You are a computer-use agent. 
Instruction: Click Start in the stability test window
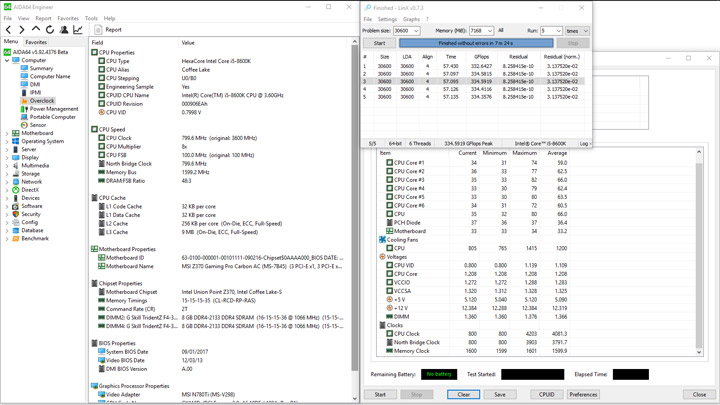pos(380,394)
